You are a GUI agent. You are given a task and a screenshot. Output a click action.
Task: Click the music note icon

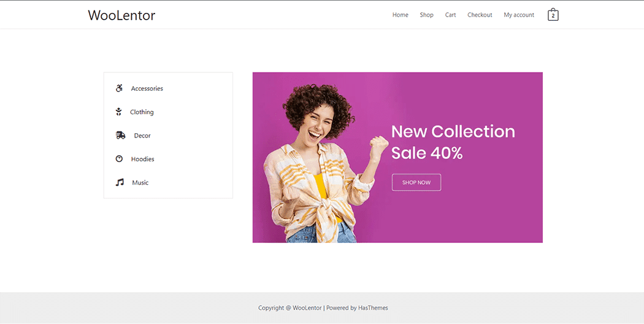coord(120,182)
